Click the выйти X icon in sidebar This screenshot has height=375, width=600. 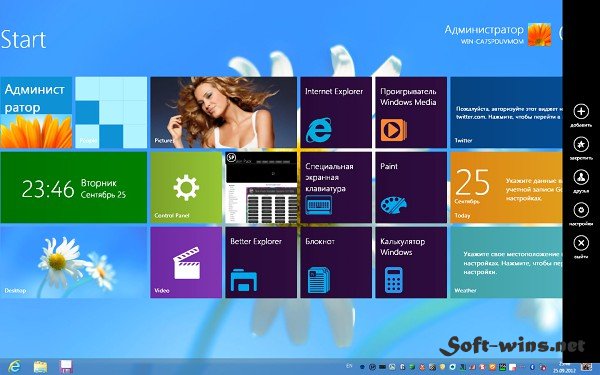pos(581,243)
